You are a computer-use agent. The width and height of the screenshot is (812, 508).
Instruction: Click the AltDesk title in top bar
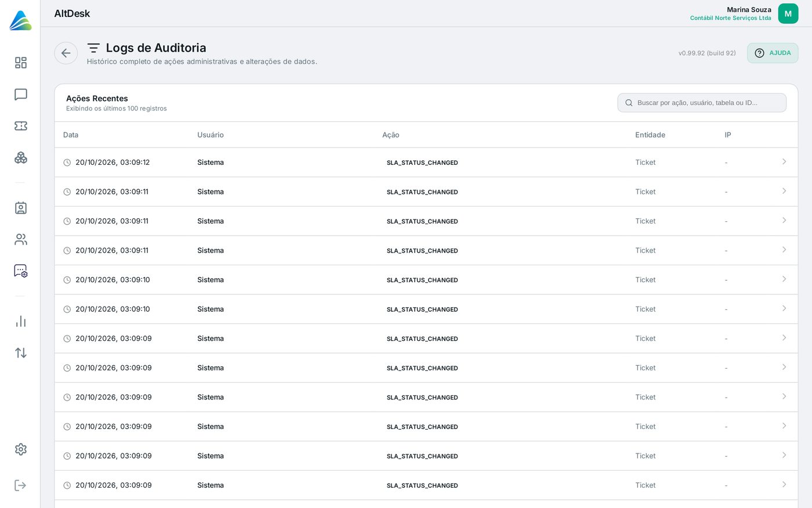click(72, 13)
